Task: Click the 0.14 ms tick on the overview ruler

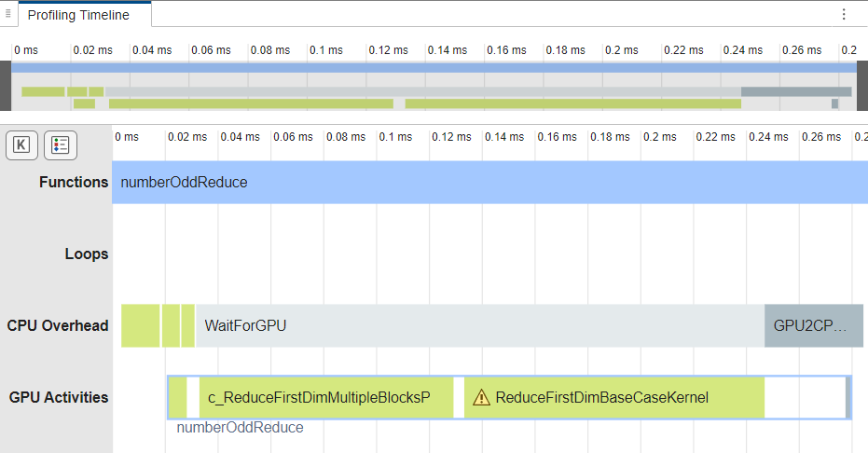Action: (448, 49)
